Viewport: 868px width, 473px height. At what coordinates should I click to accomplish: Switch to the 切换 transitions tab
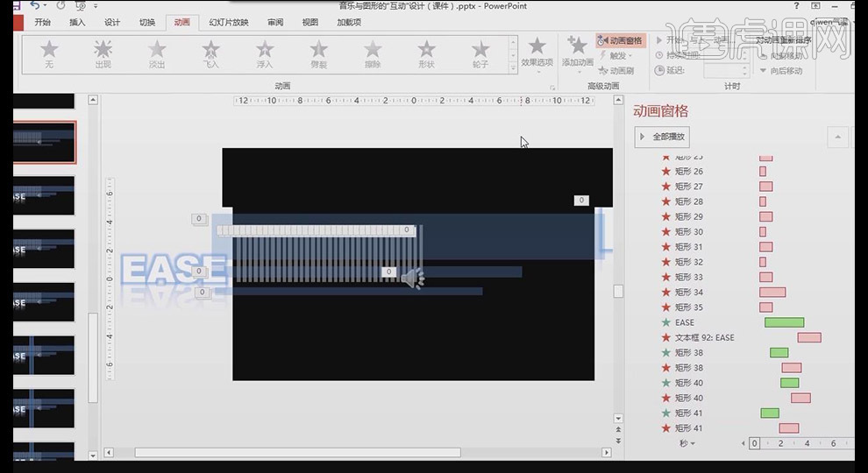[x=146, y=23]
